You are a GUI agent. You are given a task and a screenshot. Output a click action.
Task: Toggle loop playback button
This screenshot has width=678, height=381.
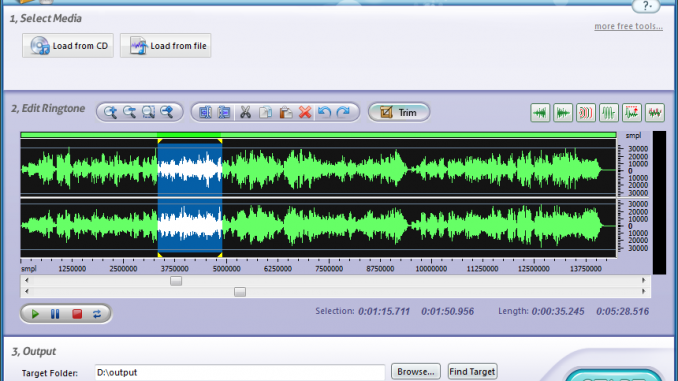pyautogui.click(x=97, y=314)
